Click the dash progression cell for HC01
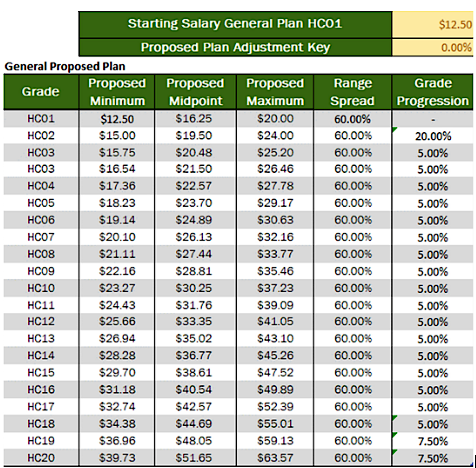 (432, 119)
